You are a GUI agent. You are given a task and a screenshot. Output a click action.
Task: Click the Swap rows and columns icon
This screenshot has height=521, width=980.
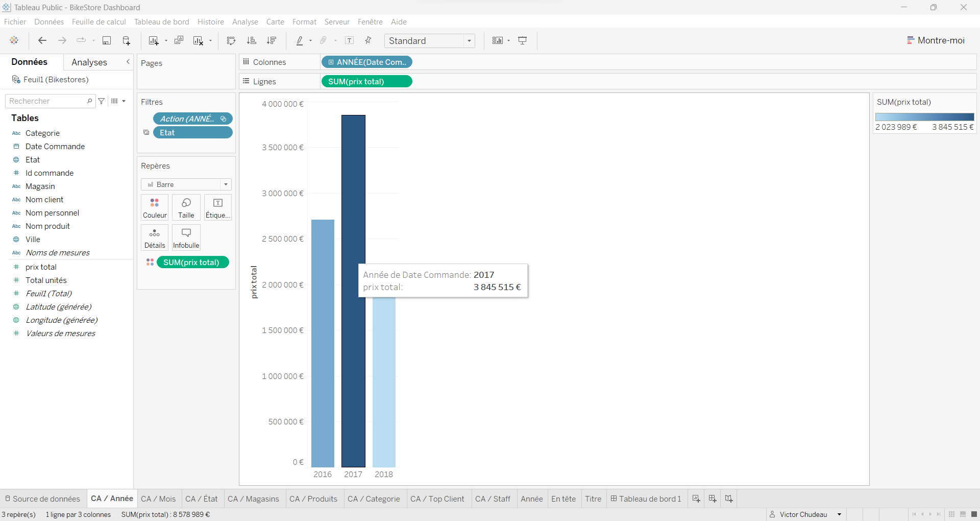point(231,40)
